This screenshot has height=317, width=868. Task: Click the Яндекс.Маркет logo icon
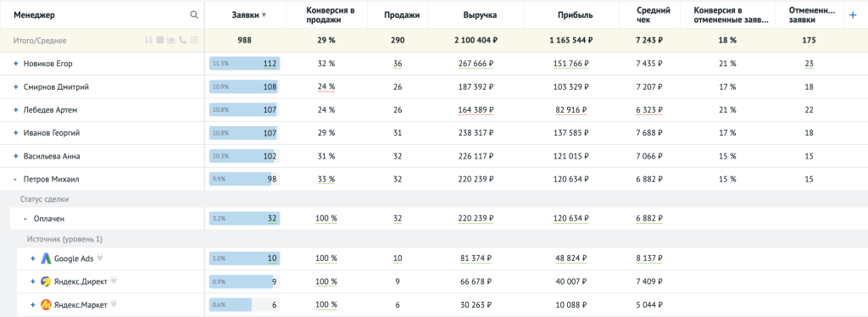[46, 304]
